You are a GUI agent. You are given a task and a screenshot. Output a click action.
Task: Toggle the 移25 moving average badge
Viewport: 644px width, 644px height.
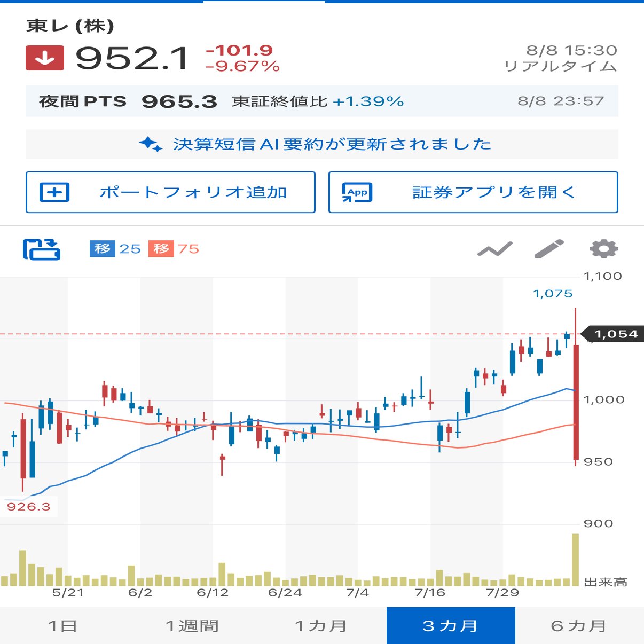coord(116,248)
